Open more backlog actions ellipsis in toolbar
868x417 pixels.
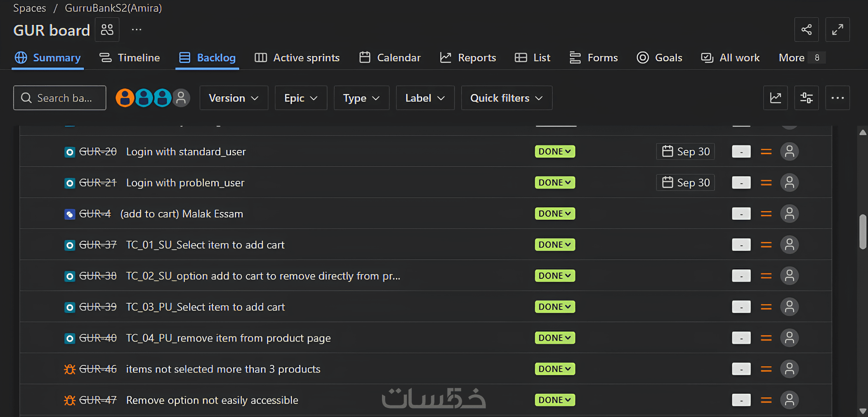tap(837, 98)
